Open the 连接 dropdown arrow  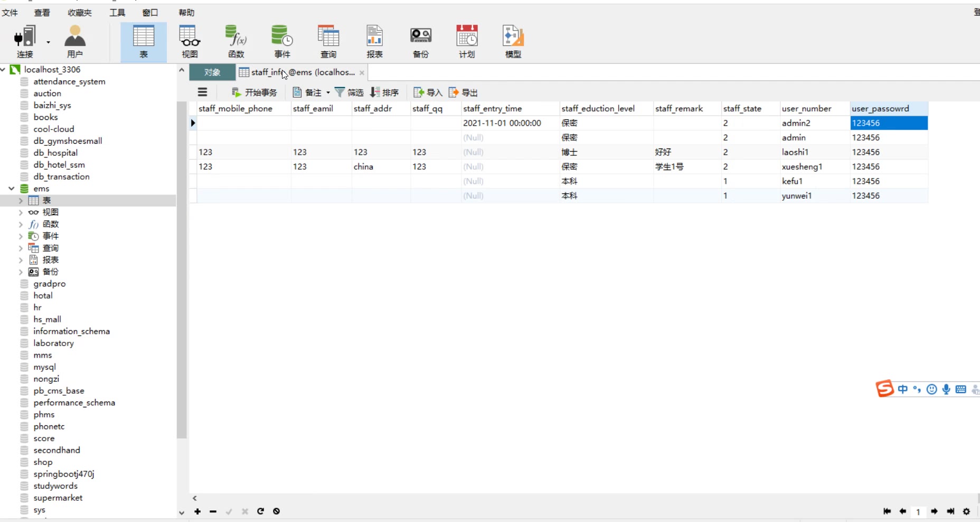48,42
